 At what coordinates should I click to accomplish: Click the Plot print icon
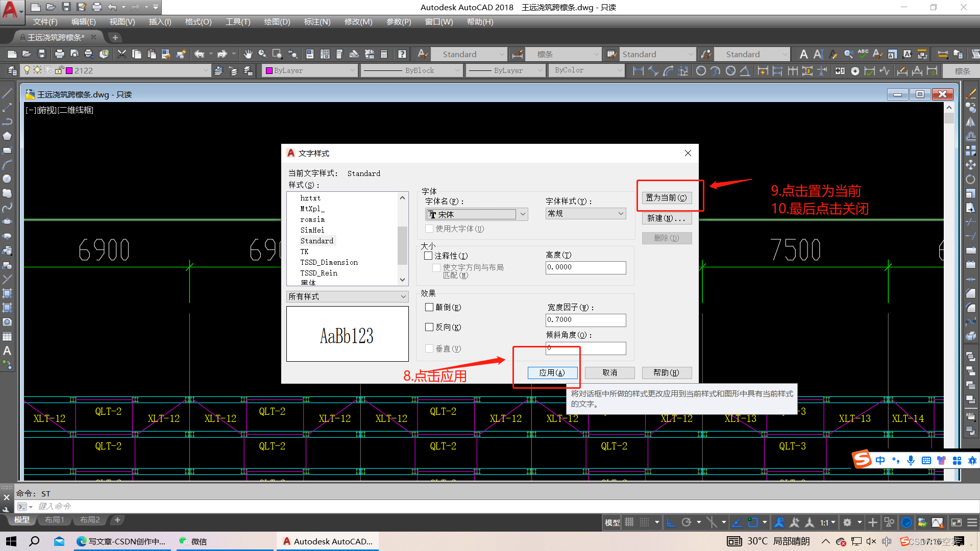click(x=59, y=54)
